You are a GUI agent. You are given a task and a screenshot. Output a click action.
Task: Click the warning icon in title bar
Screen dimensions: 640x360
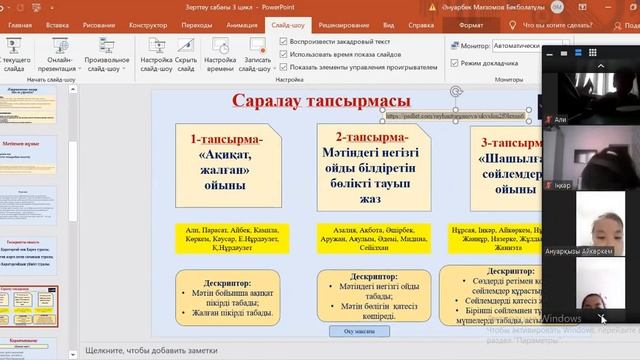(x=432, y=7)
